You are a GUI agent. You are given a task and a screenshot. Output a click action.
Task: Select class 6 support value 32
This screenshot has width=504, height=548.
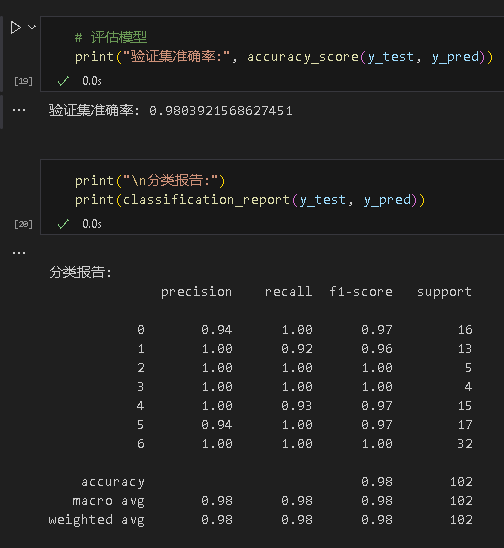coord(465,444)
